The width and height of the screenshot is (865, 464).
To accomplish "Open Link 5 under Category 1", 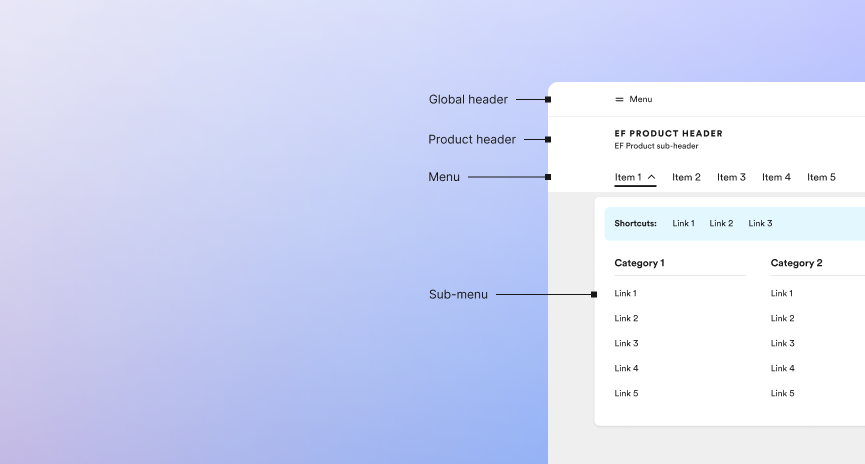I will [x=626, y=393].
